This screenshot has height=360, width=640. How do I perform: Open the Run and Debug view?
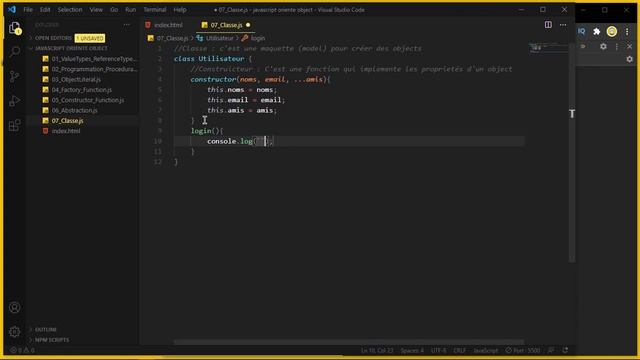point(15,101)
